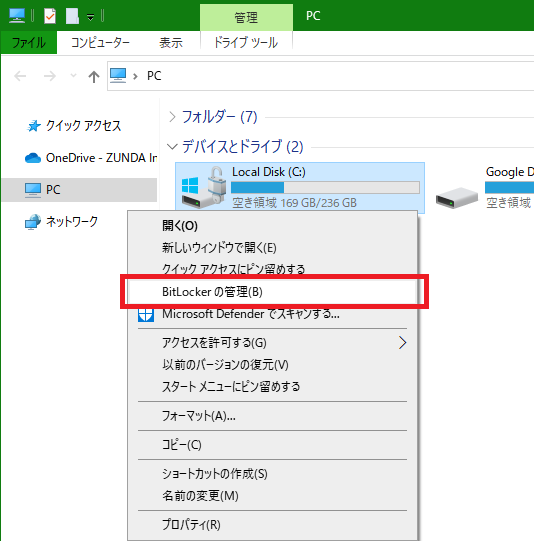The width and height of the screenshot is (534, 541).
Task: Choose Microsoft Defender でスキャンする...
Action: 273,314
